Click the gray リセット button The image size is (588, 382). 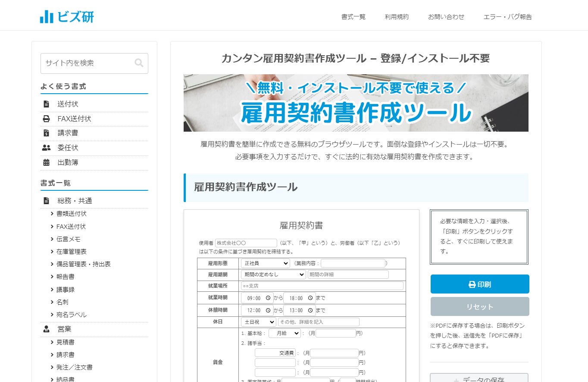coord(480,306)
